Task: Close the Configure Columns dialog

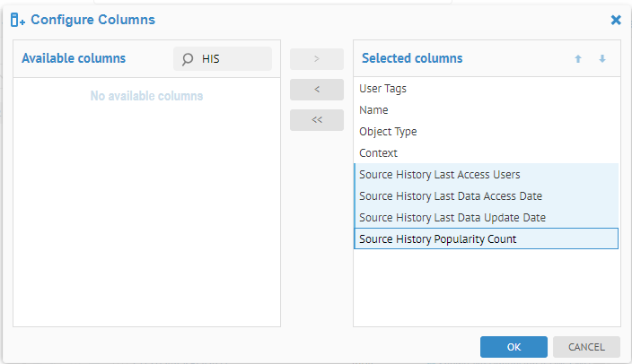Action: (616, 20)
